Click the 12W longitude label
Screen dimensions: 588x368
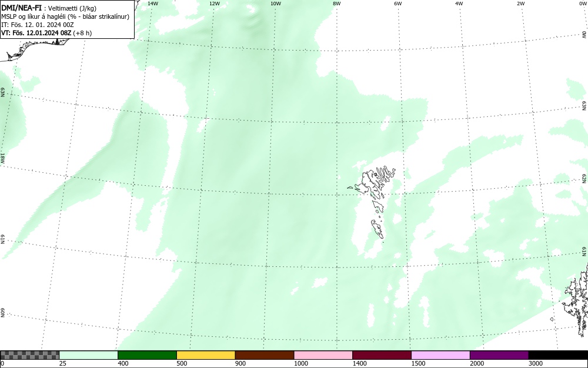coord(215,4)
